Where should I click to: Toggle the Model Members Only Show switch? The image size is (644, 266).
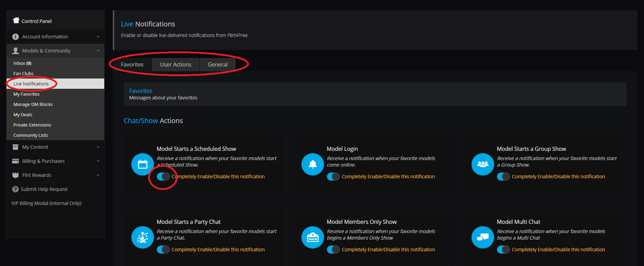pyautogui.click(x=333, y=250)
